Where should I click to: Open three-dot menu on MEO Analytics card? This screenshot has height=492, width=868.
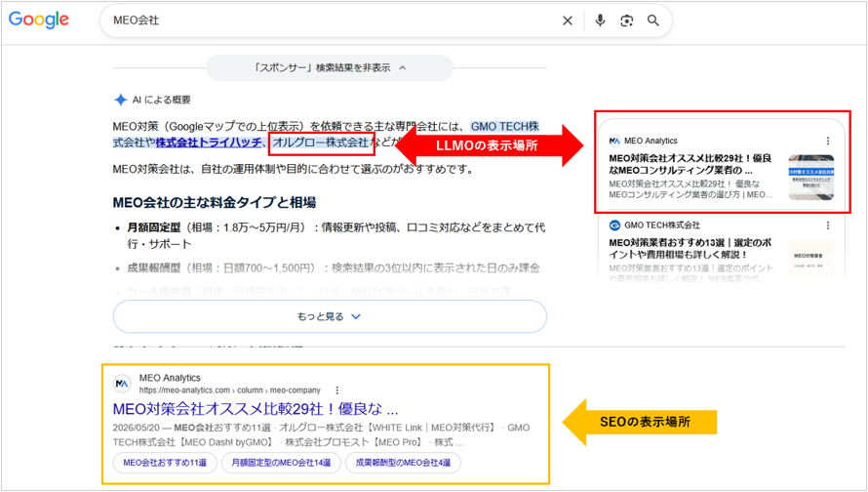click(x=828, y=141)
